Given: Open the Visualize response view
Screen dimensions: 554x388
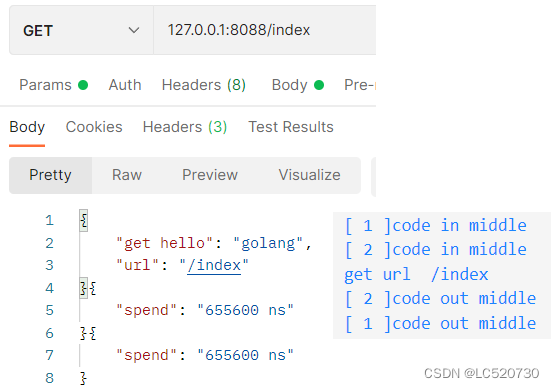Looking at the screenshot, I should point(310,175).
